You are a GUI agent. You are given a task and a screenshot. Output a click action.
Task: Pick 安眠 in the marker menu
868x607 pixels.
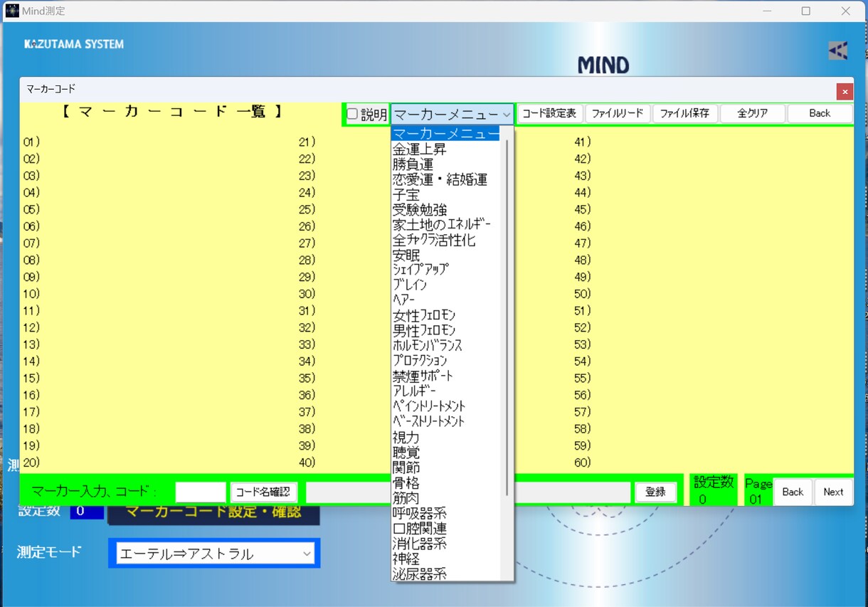(x=406, y=255)
